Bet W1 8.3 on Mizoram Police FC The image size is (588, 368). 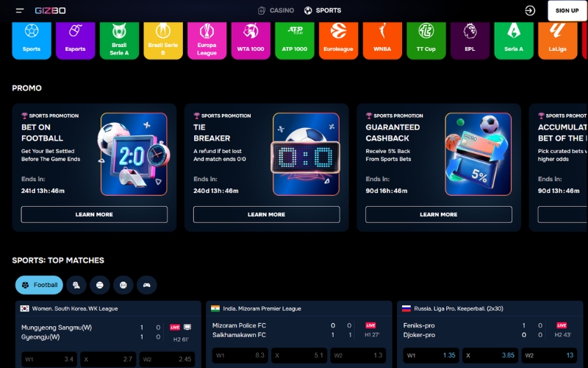pyautogui.click(x=240, y=355)
